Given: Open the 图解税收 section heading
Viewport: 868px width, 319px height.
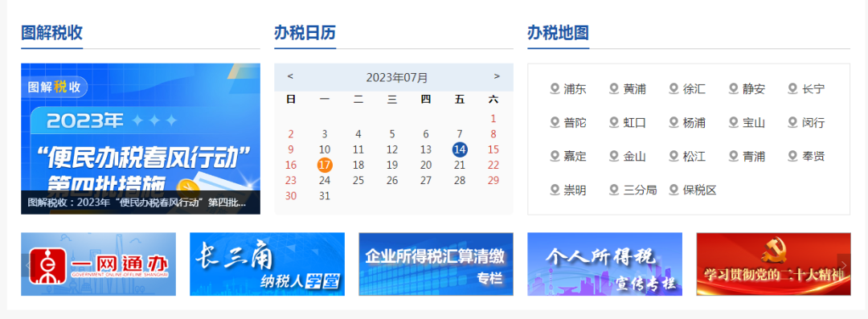Looking at the screenshot, I should pyautogui.click(x=52, y=33).
